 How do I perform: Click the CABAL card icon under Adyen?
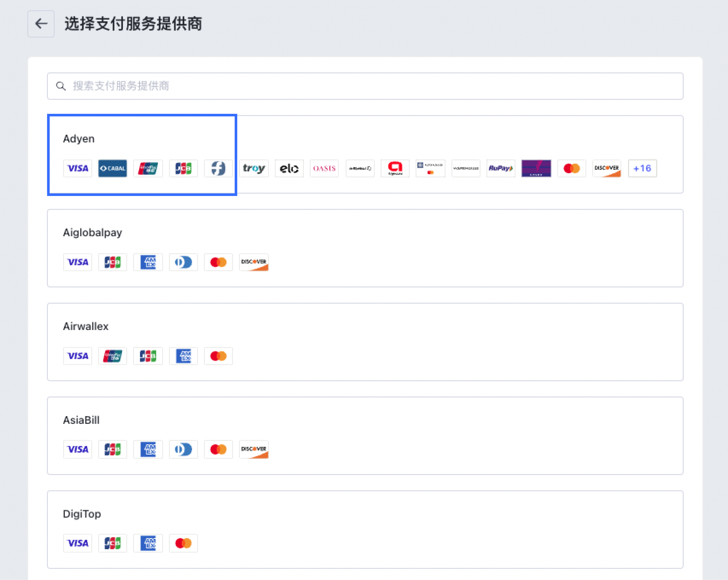[x=112, y=168]
